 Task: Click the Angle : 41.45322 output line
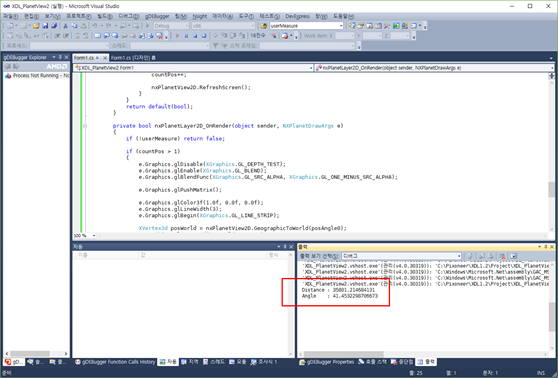pos(339,296)
